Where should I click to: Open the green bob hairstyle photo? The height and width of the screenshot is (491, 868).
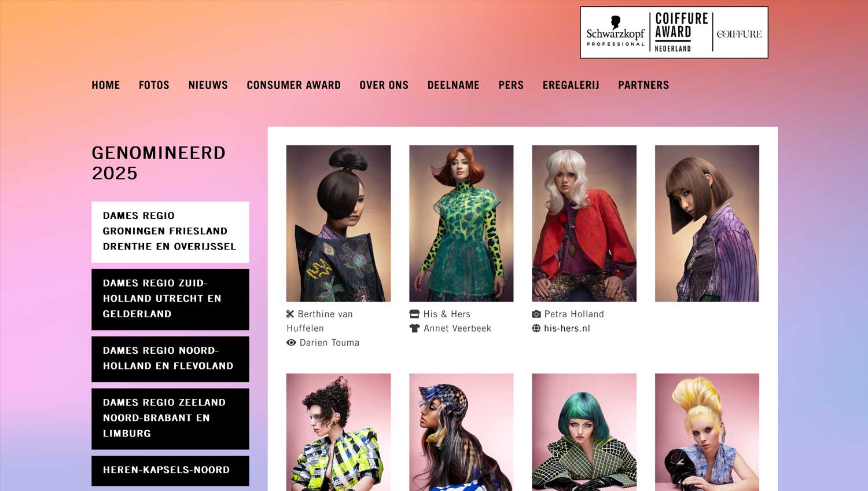pyautogui.click(x=584, y=432)
